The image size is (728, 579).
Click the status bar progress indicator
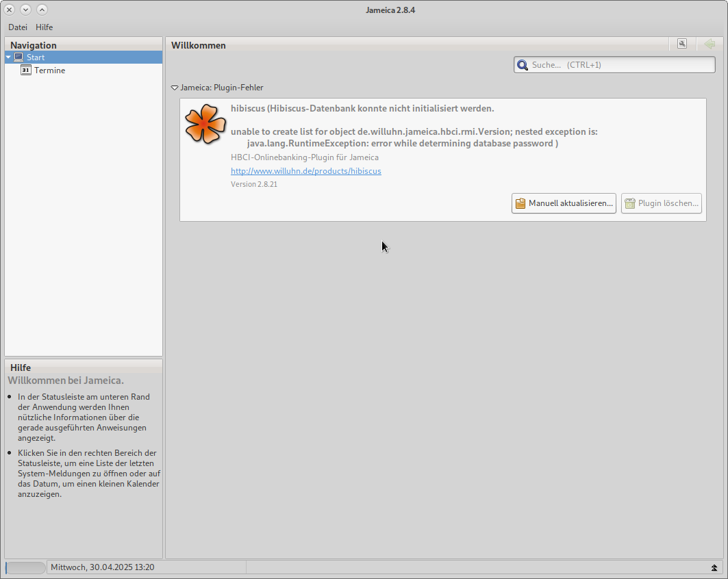tap(25, 567)
